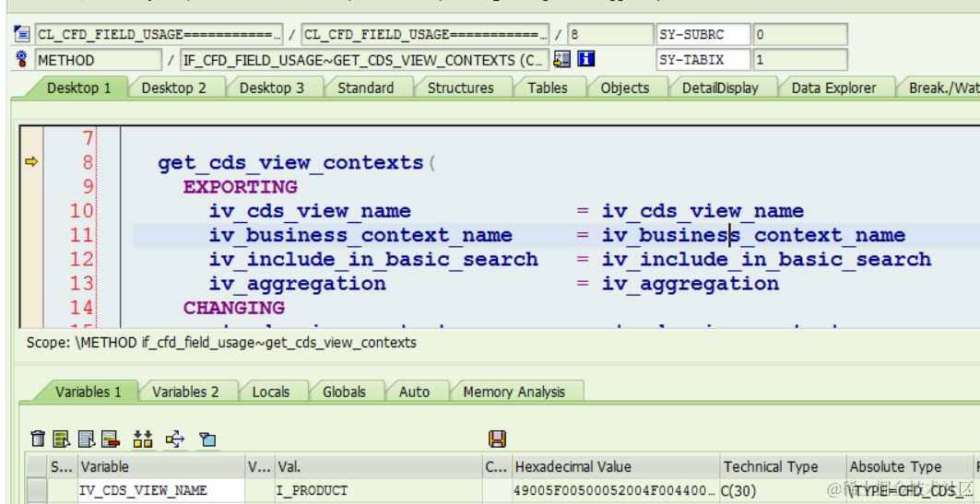Click line 13 left-hand iv_aggregation parameter
This screenshot has height=504, width=980.
(x=298, y=285)
